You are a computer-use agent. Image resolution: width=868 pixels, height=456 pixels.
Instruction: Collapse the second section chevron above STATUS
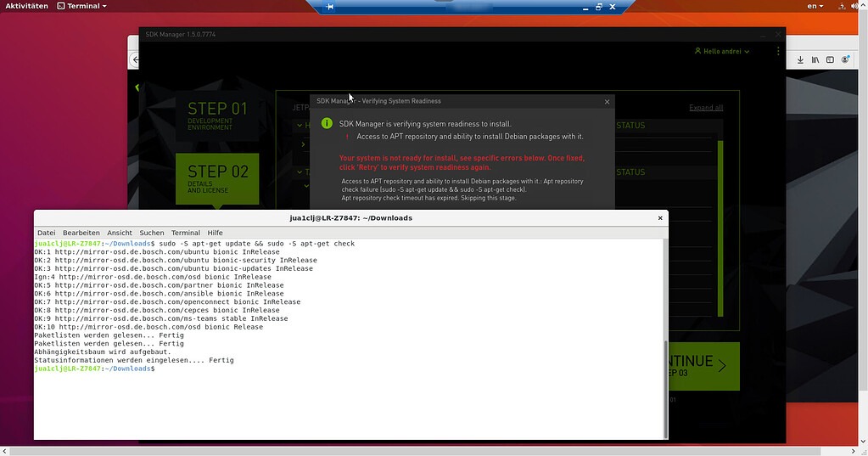(300, 172)
